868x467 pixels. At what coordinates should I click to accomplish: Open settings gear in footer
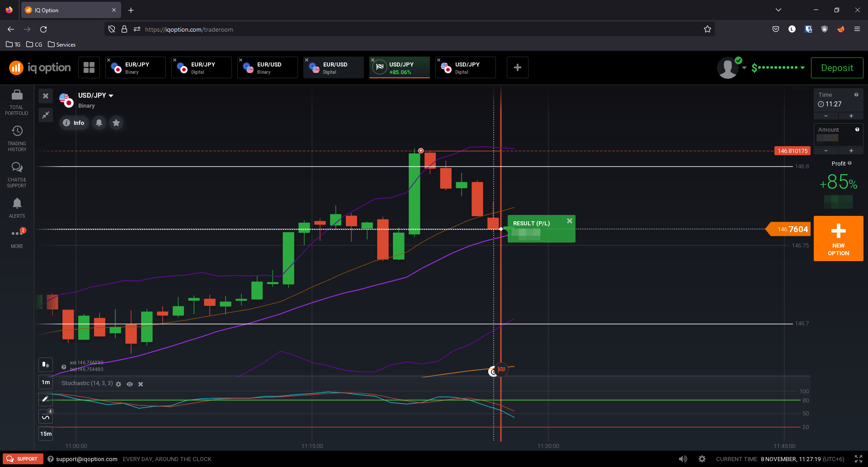pos(702,459)
